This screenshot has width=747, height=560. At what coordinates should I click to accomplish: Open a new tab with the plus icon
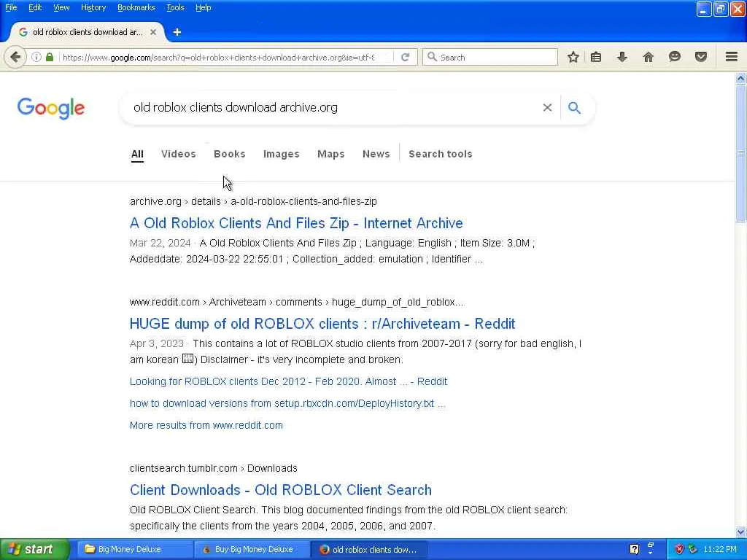(x=177, y=32)
